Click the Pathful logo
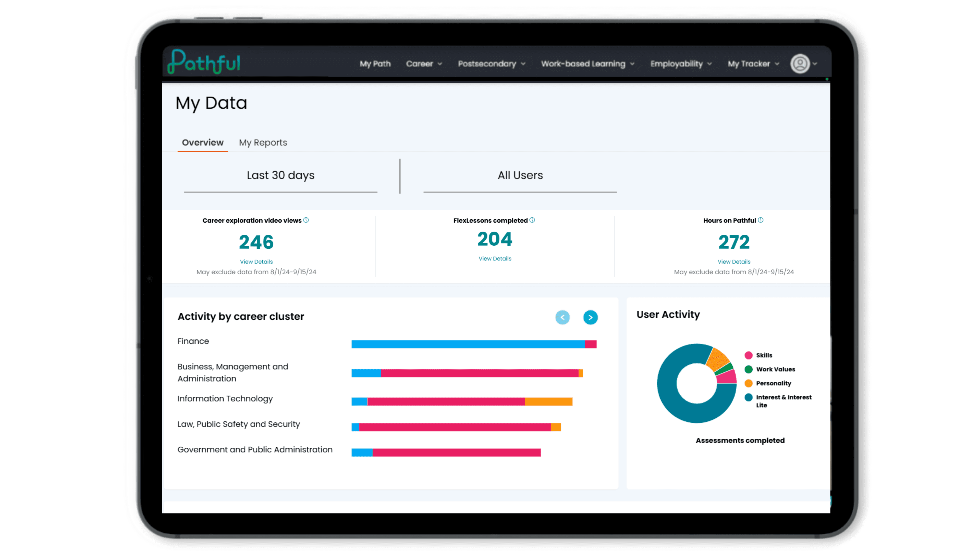Screen dimensions: 980x551 pyautogui.click(x=204, y=61)
